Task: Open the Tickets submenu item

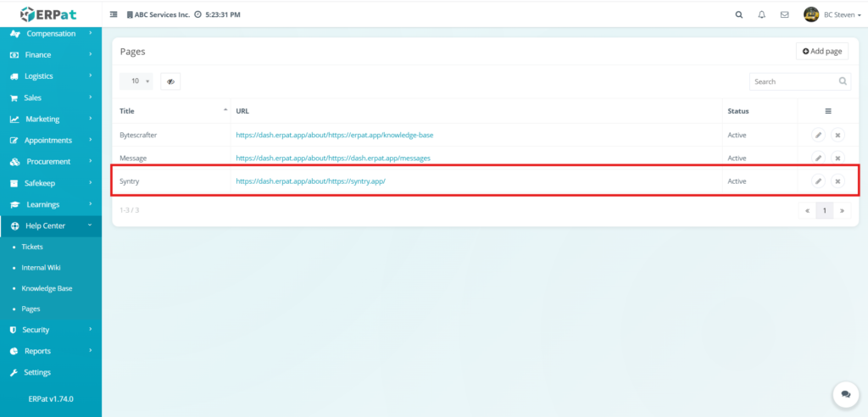Action: 32,247
